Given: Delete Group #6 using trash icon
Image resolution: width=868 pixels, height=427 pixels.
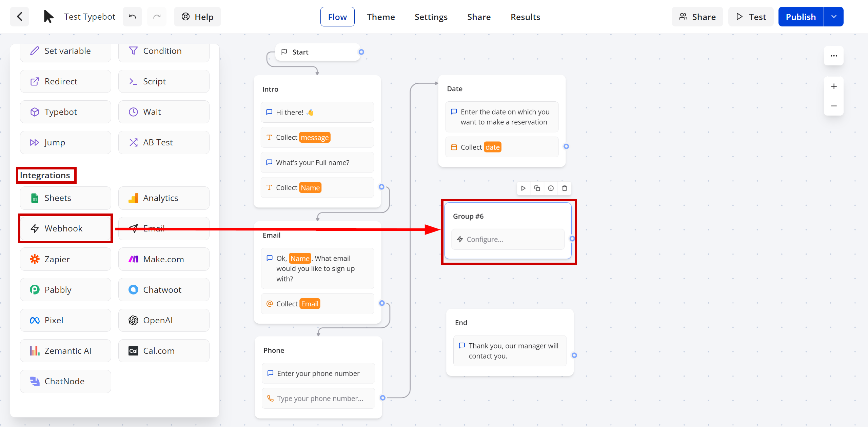Looking at the screenshot, I should 565,188.
